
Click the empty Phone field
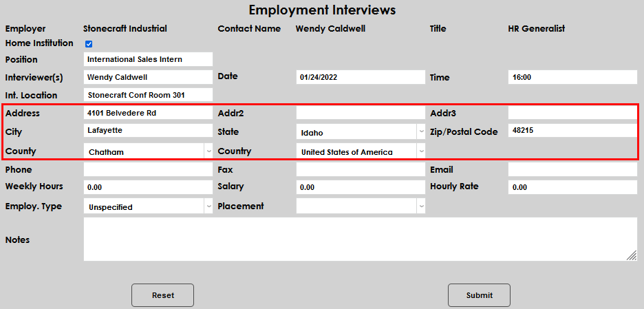coord(148,170)
